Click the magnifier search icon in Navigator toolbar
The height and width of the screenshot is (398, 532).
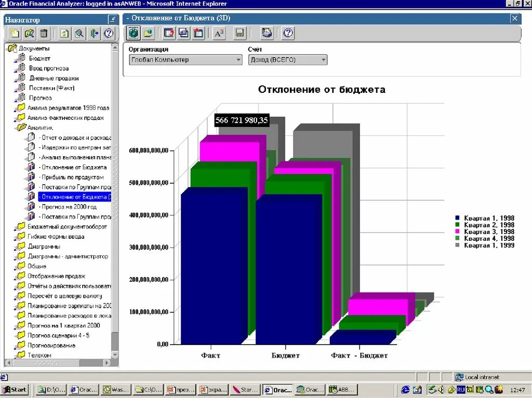click(x=79, y=33)
